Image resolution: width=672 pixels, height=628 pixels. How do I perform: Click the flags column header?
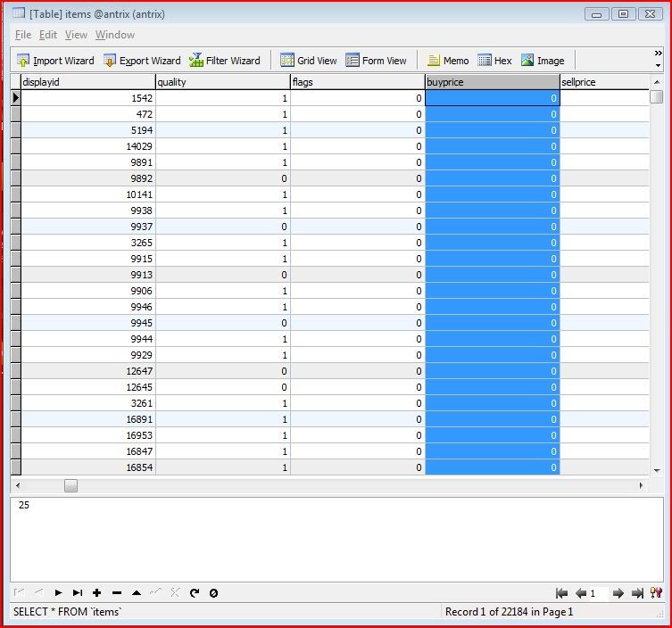358,82
